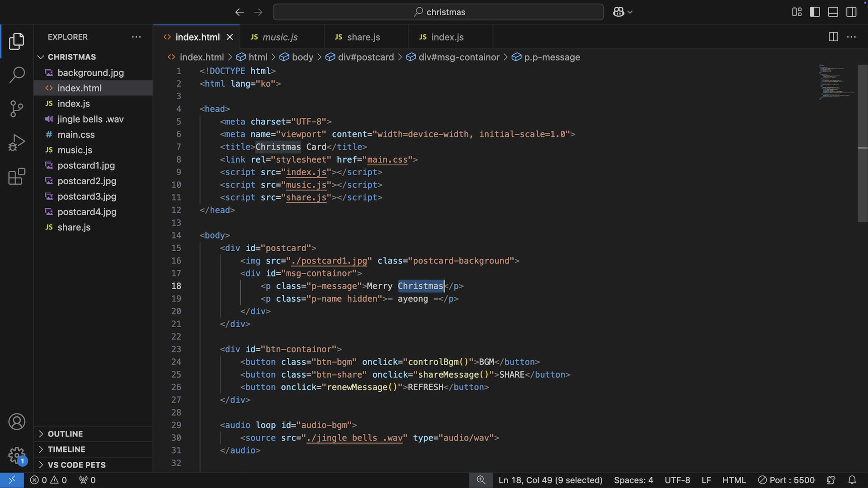
Task: Open Source Control view
Action: (17, 109)
